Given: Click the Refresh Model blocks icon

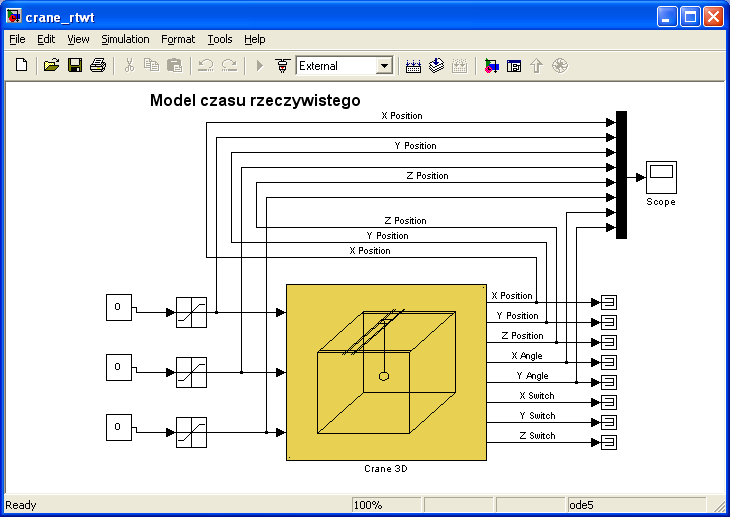Looking at the screenshot, I should [x=436, y=66].
